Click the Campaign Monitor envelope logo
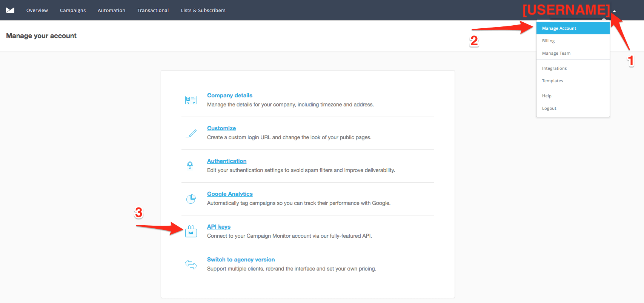 (x=10, y=10)
